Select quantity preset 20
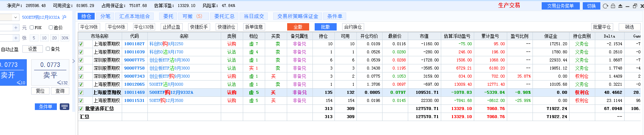Image resolution: width=644 pixels, height=135 pixels. coord(54,38)
